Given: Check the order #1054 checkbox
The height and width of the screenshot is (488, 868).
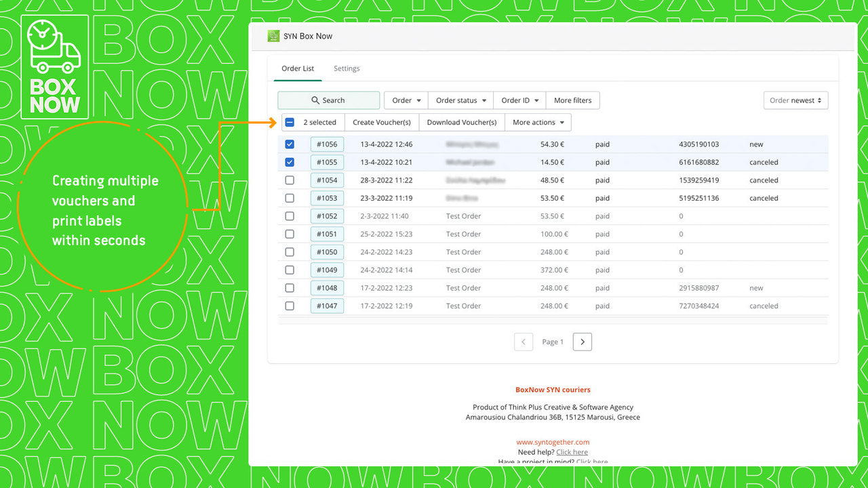Looking at the screenshot, I should tap(290, 180).
